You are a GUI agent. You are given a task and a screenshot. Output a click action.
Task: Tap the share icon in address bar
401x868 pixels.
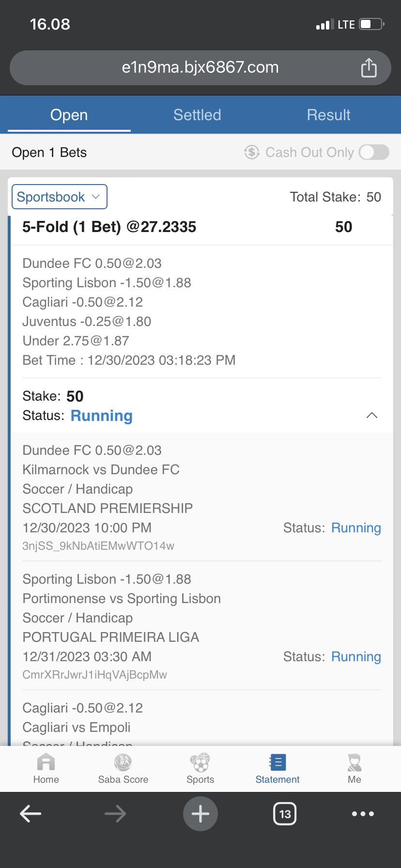pos(369,68)
